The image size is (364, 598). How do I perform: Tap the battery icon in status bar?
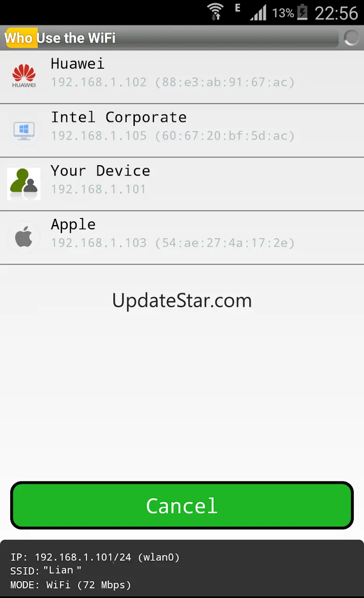(x=302, y=12)
